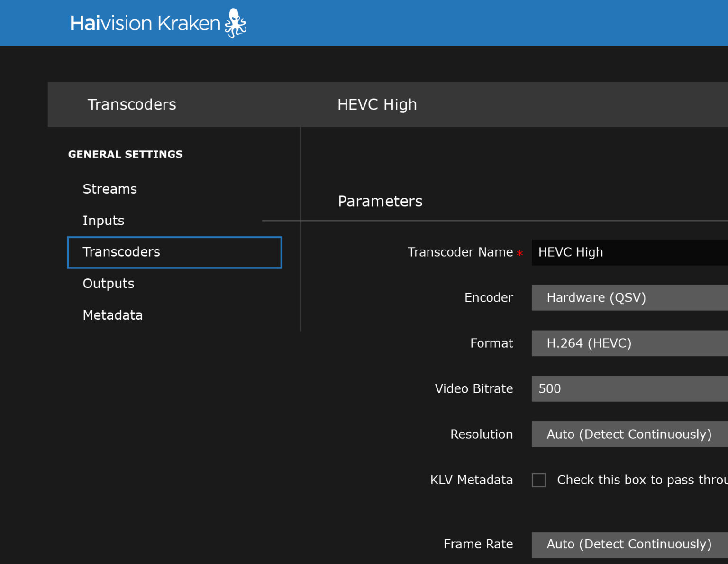Switch to the Transcoders tab
This screenshot has width=728, height=564.
click(132, 104)
